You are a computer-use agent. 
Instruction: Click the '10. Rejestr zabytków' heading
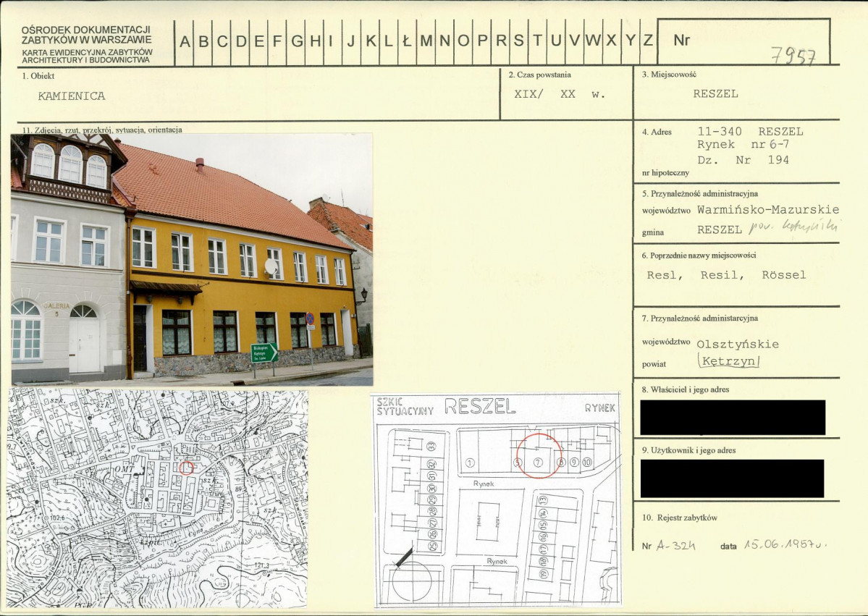click(680, 518)
